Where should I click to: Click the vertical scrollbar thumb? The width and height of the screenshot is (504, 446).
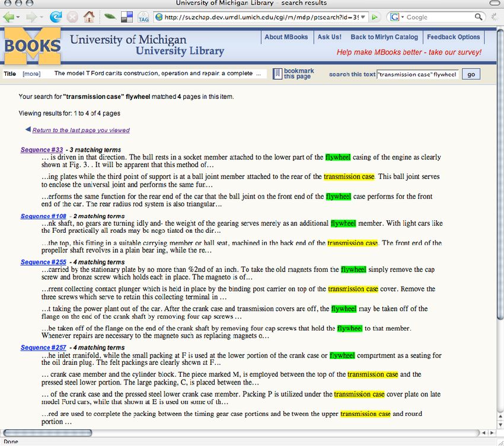[500, 174]
